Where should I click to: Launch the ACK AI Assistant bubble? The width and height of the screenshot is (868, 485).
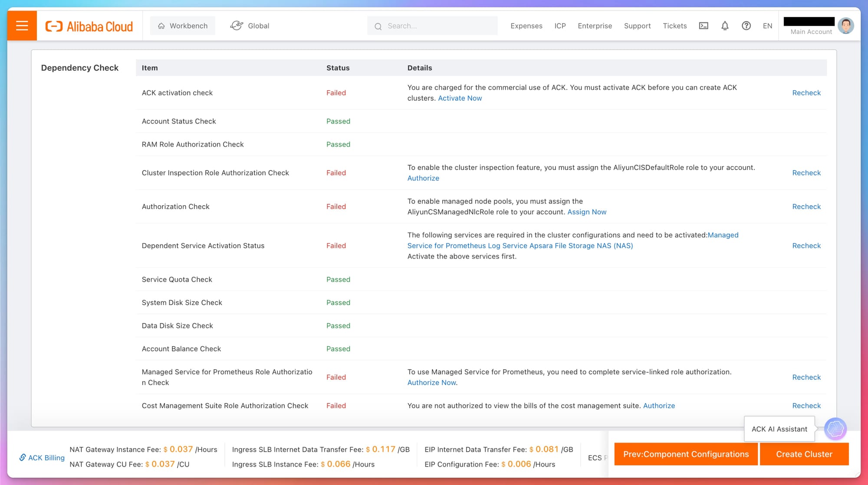click(835, 429)
